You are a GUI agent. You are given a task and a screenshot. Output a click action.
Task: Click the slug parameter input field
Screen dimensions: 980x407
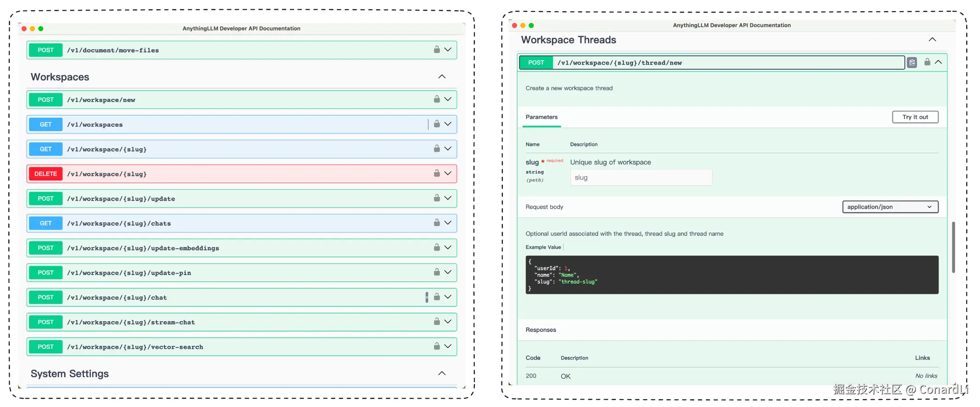(x=641, y=178)
